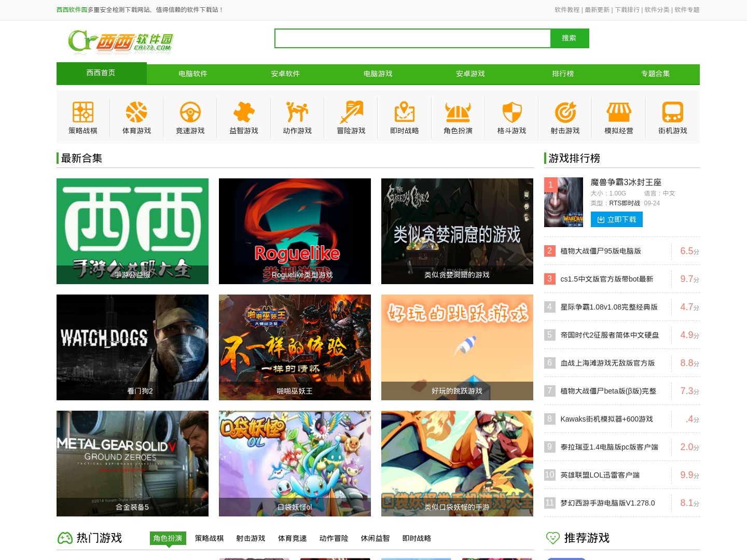Open the 好玩的跳跃游戏 thumbnail
The width and height of the screenshot is (747, 560).
pyautogui.click(x=457, y=347)
